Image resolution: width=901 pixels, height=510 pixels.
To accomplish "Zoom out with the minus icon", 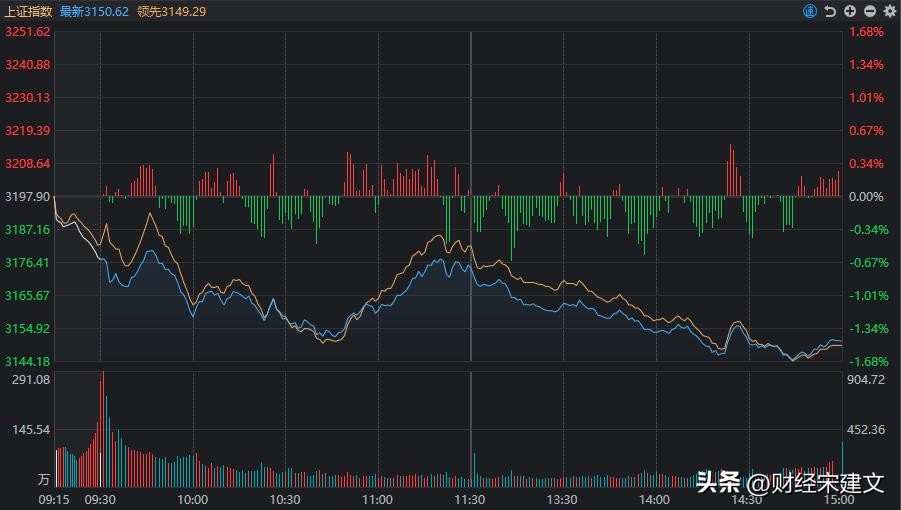I will click(870, 11).
